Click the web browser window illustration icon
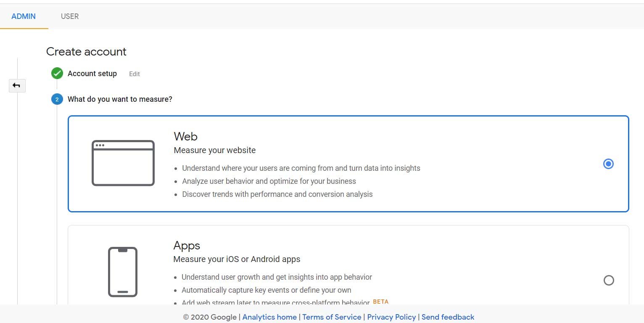The width and height of the screenshot is (644, 323). 123,163
